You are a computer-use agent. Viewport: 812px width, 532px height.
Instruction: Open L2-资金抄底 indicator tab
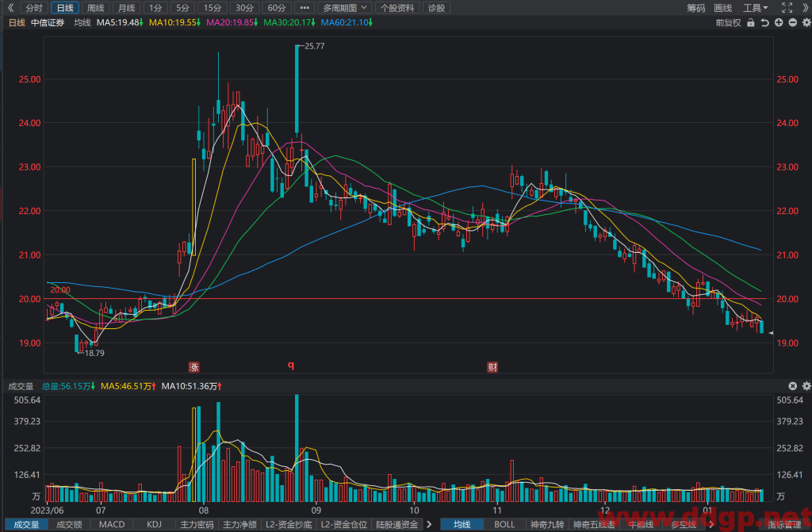(289, 524)
